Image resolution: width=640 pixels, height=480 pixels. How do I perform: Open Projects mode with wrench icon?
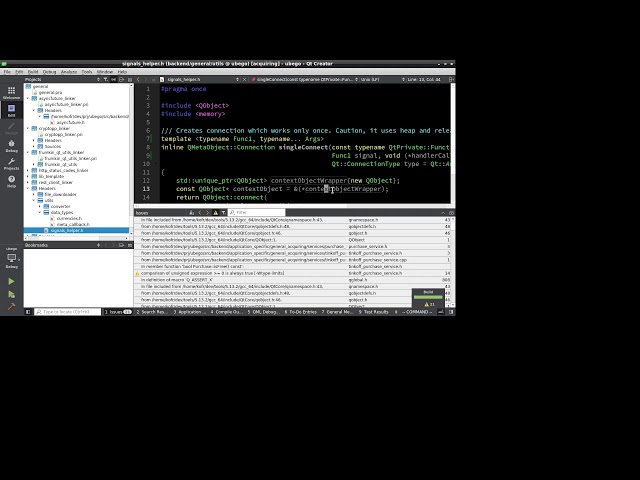(11, 164)
